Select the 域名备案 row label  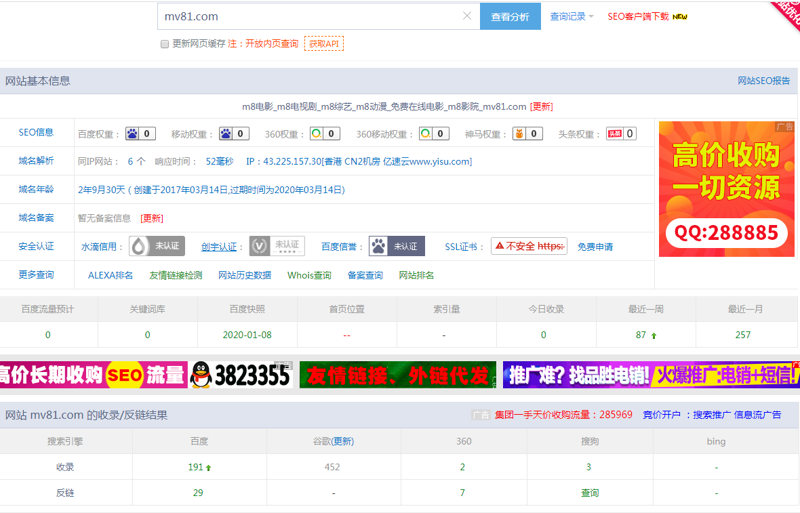coord(36,218)
